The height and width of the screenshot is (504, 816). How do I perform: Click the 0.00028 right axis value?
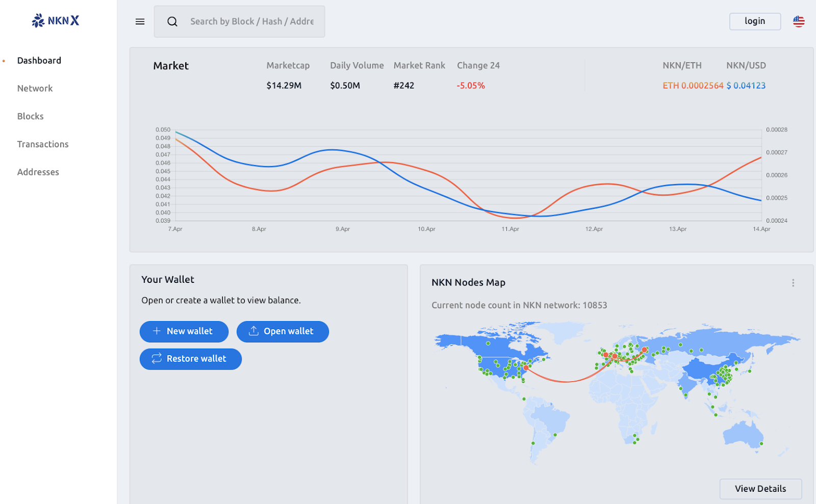click(x=777, y=130)
